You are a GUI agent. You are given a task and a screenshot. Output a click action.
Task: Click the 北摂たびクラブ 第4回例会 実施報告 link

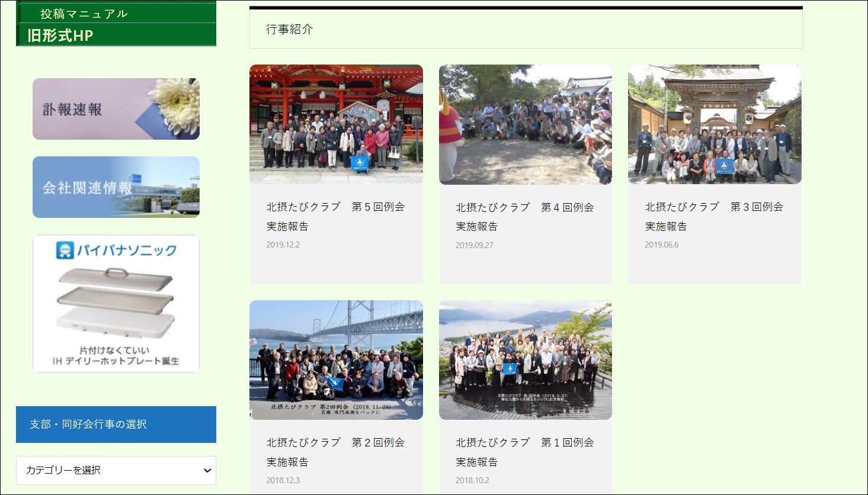pos(524,216)
